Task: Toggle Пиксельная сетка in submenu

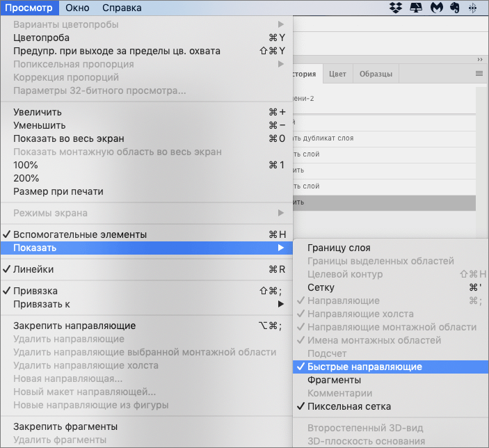Action: pyautogui.click(x=391, y=406)
